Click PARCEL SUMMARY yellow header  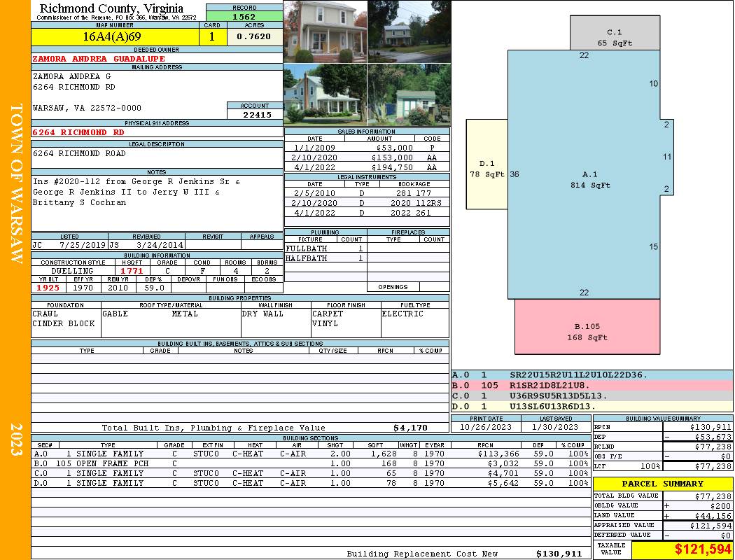click(662, 484)
